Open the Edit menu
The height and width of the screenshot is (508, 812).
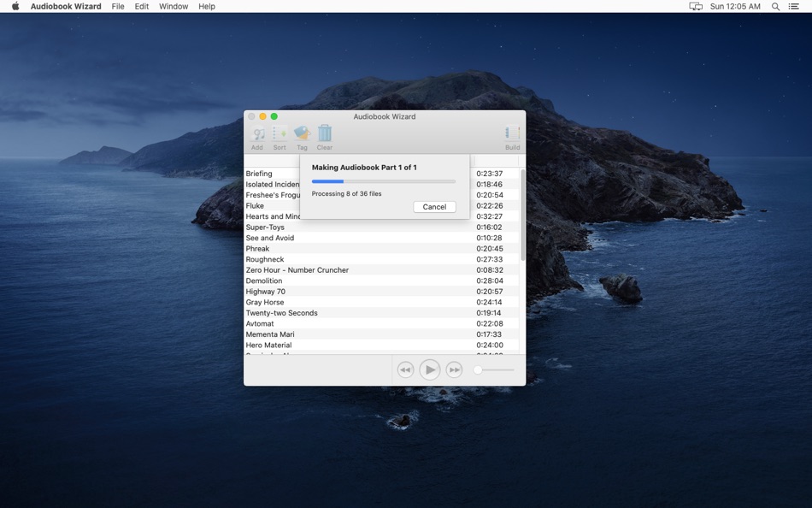pos(142,6)
